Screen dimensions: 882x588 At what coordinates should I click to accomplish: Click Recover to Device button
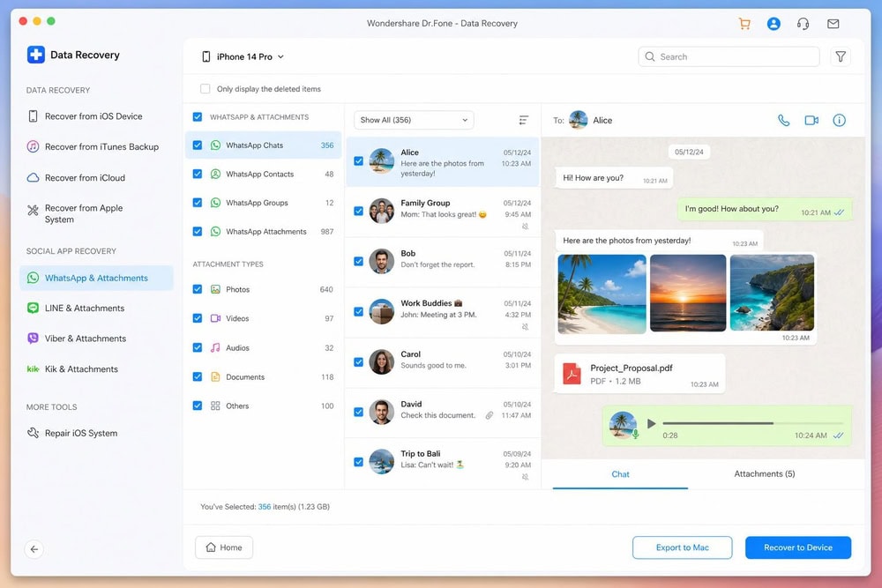click(797, 547)
